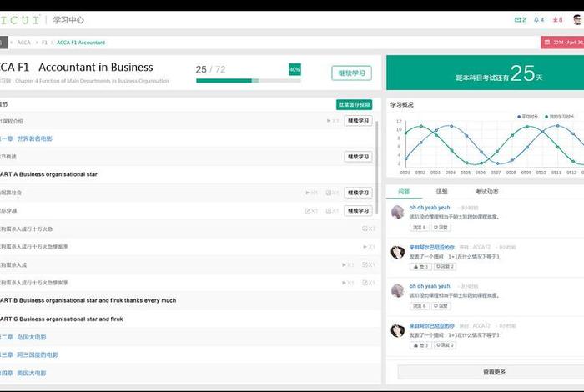Click edit icon in second lesson row above PART B
584x392 pixels.
click(x=365, y=264)
